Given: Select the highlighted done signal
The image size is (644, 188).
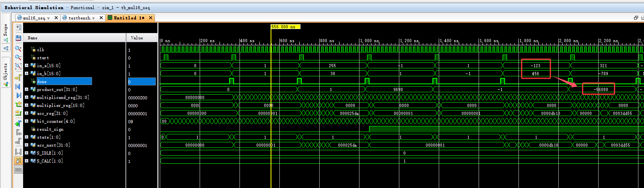Looking at the screenshot, I should pos(64,81).
